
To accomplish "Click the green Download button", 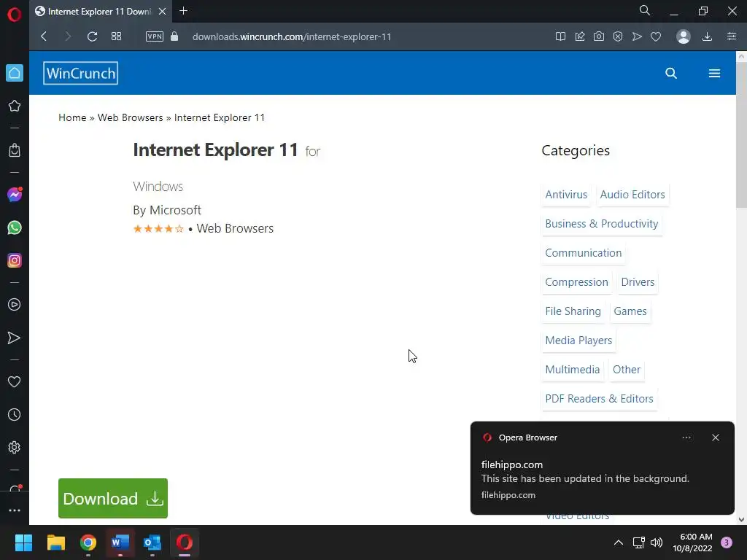I will coord(113,498).
